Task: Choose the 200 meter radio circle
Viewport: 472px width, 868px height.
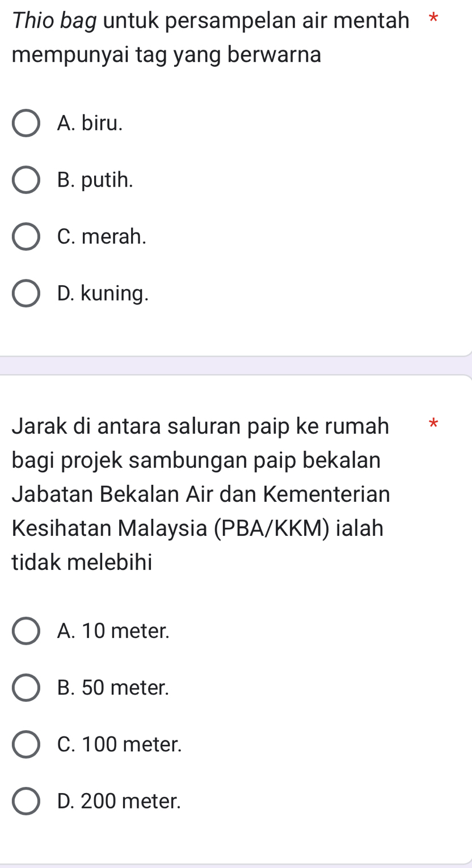Action: 26,801
